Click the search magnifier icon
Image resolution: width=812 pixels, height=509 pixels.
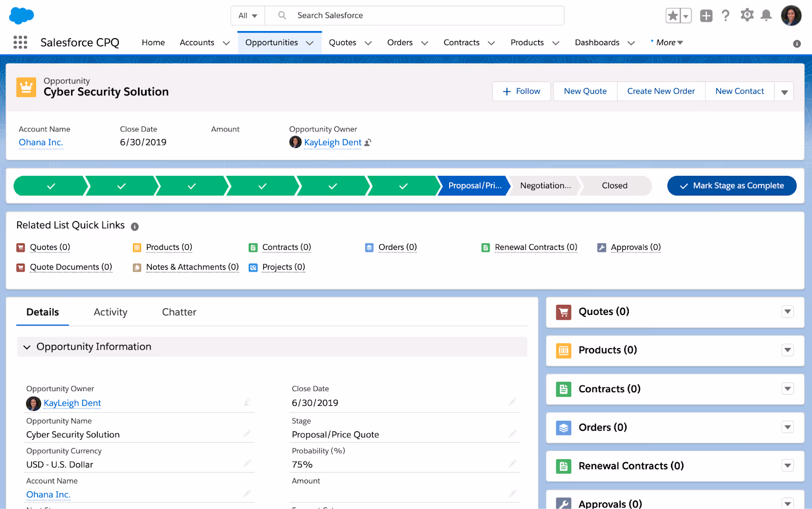click(282, 15)
